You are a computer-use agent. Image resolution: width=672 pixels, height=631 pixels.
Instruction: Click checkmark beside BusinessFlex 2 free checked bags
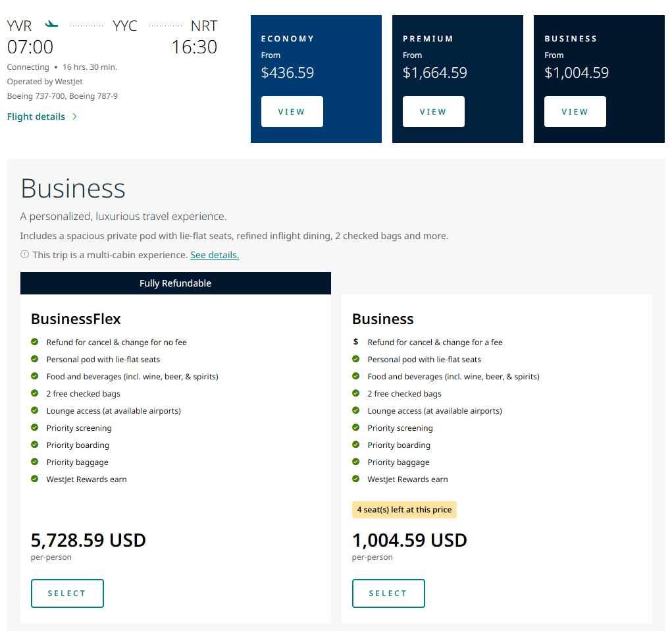[35, 393]
